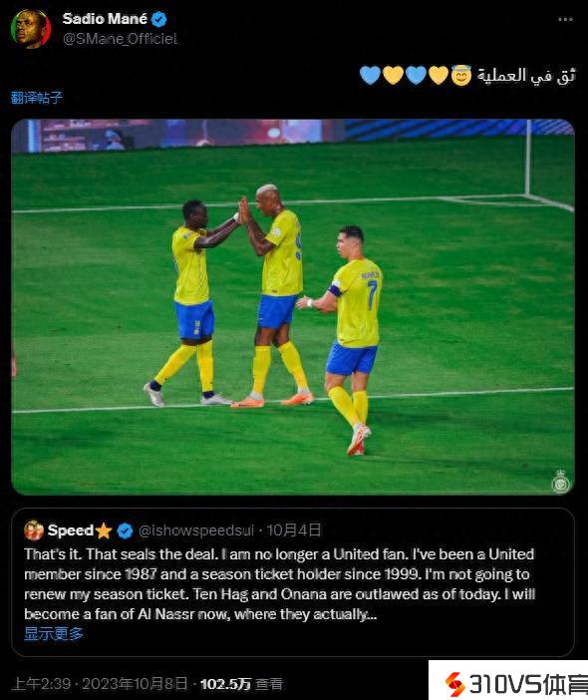Click the quoted tweet date 10月4日
This screenshot has width=588, height=700.
tap(294, 530)
